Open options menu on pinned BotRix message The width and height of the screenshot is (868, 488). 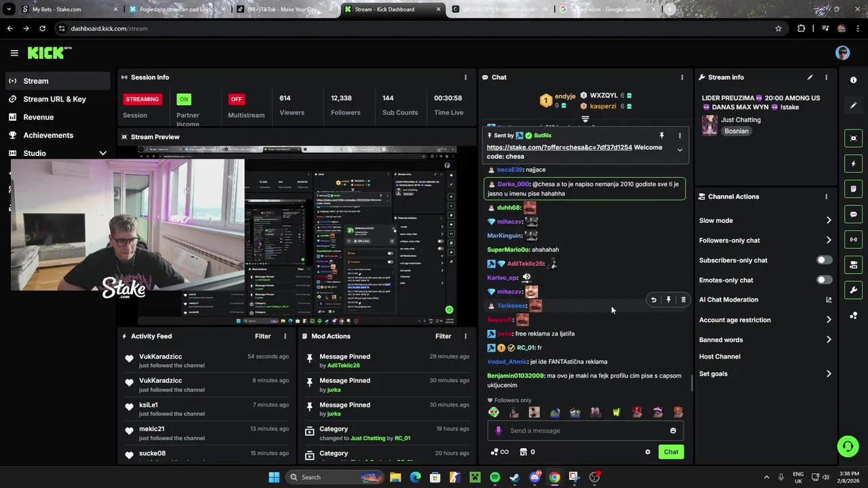(679, 136)
